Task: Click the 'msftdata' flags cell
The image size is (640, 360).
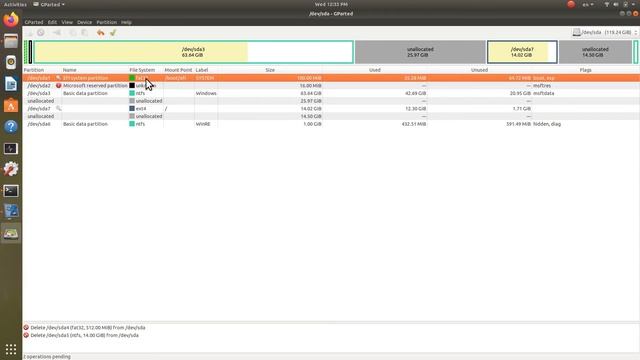Action: tap(544, 93)
